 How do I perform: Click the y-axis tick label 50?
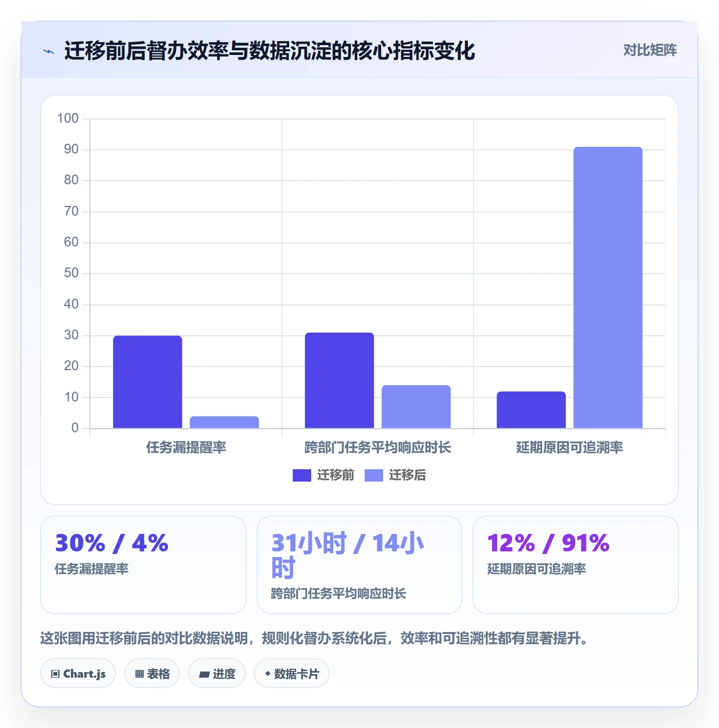point(71,273)
